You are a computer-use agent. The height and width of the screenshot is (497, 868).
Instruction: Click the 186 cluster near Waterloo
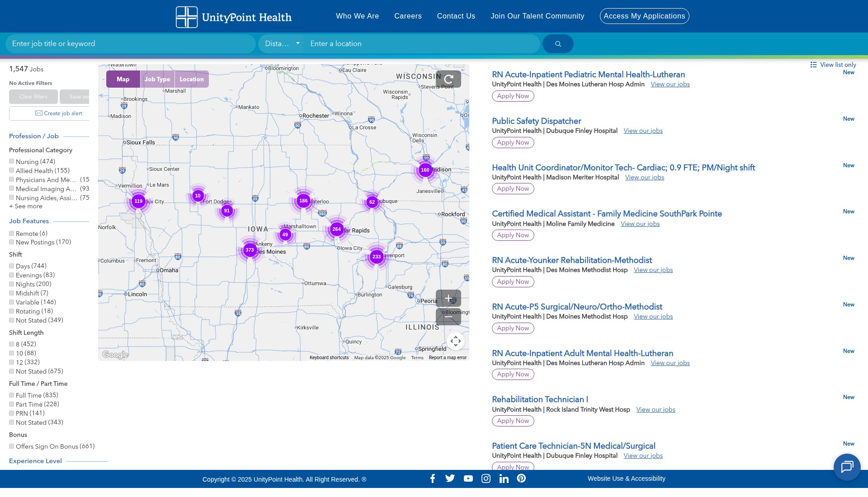point(303,201)
